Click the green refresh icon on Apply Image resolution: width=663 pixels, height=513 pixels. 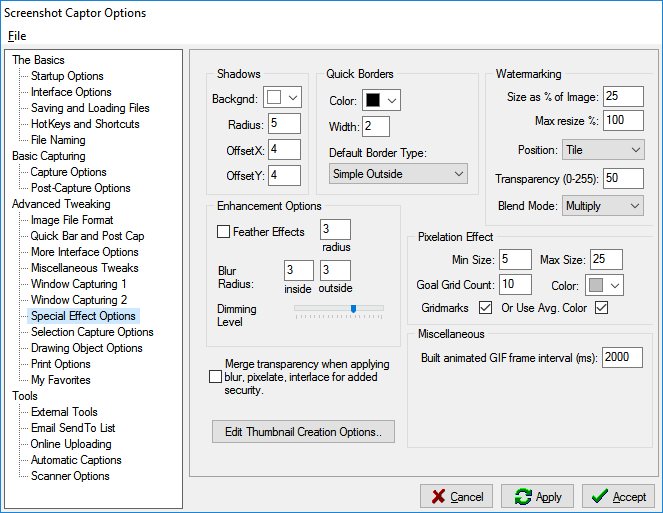coord(522,496)
